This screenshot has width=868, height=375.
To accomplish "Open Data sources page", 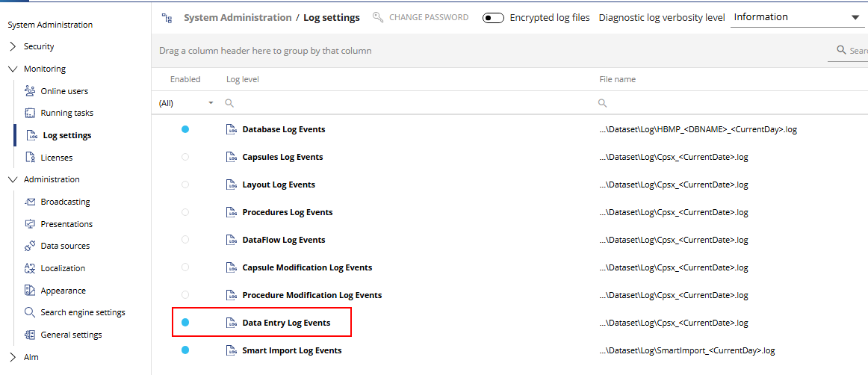I will [65, 246].
